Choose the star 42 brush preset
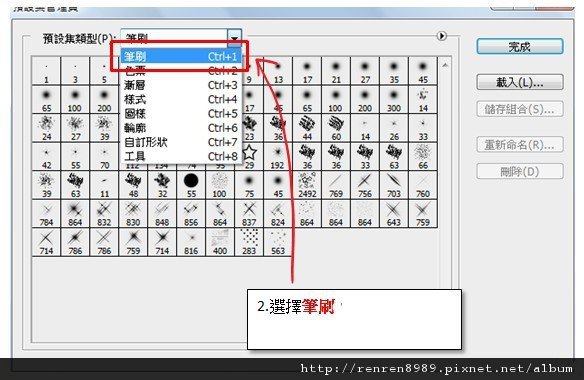Viewport: 584px width, 380px height. [x=46, y=157]
